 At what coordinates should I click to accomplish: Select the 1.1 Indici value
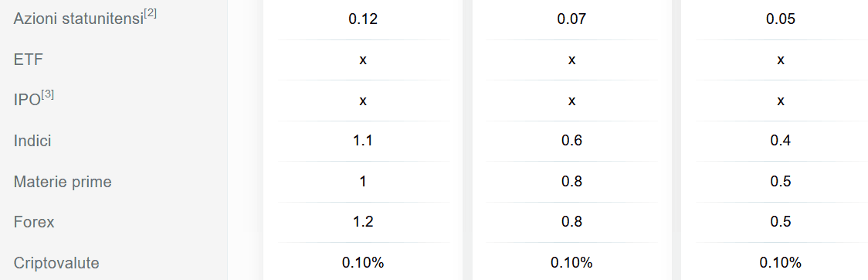(363, 141)
